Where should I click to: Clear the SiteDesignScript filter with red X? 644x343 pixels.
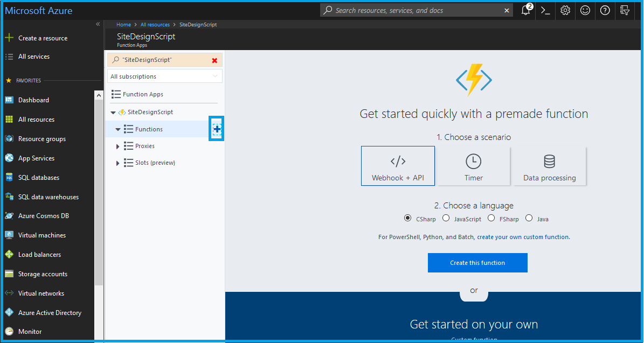pos(214,60)
